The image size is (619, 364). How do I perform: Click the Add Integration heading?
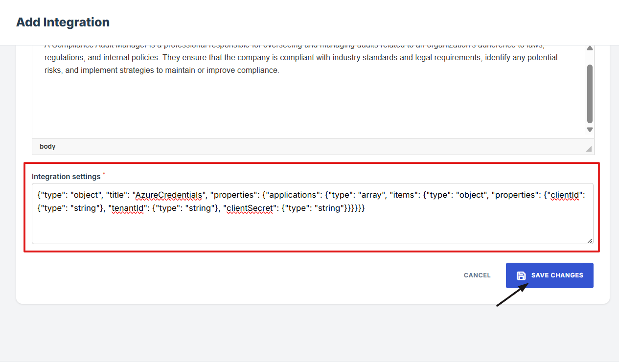click(x=63, y=23)
